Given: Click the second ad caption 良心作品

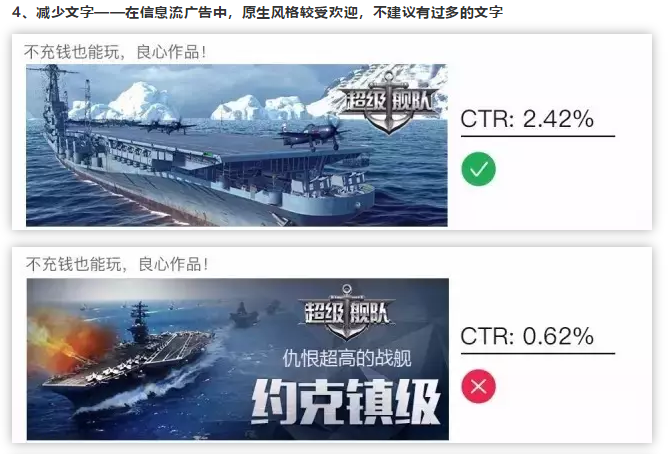Looking at the screenshot, I should tap(170, 265).
